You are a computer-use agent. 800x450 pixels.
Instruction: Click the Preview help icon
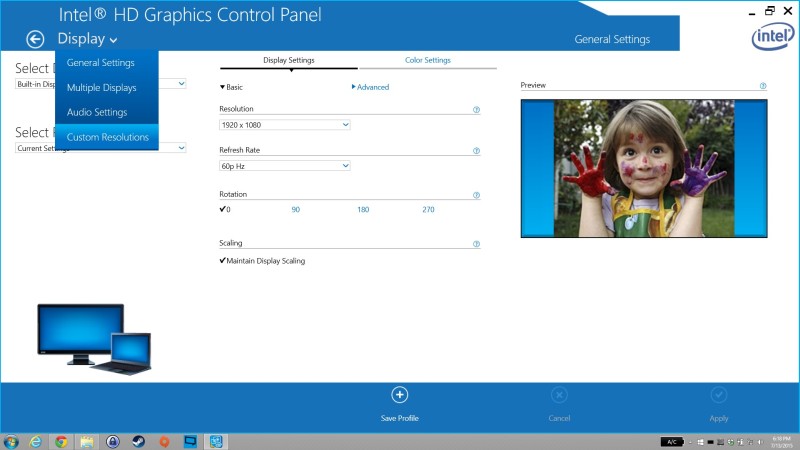763,86
